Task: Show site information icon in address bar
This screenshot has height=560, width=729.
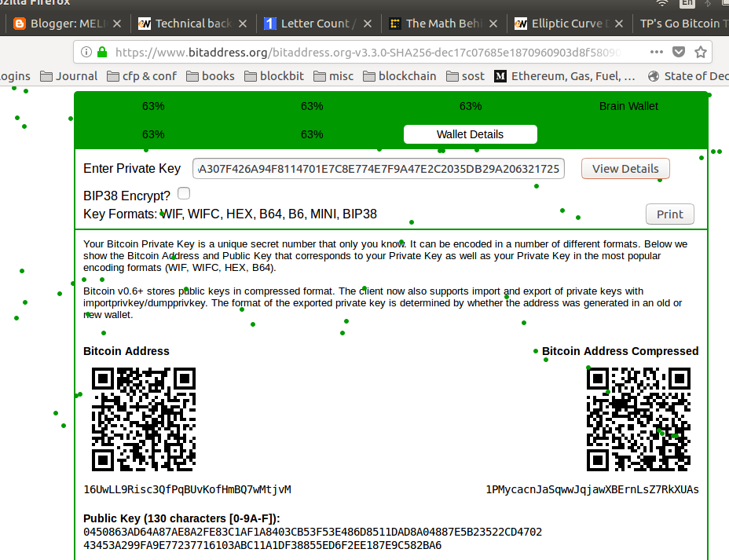Action: pyautogui.click(x=86, y=52)
